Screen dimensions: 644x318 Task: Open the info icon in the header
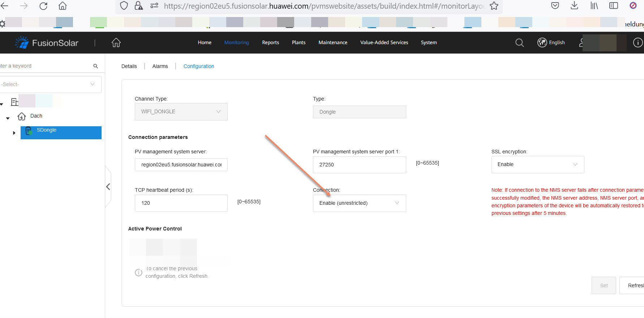click(x=638, y=43)
